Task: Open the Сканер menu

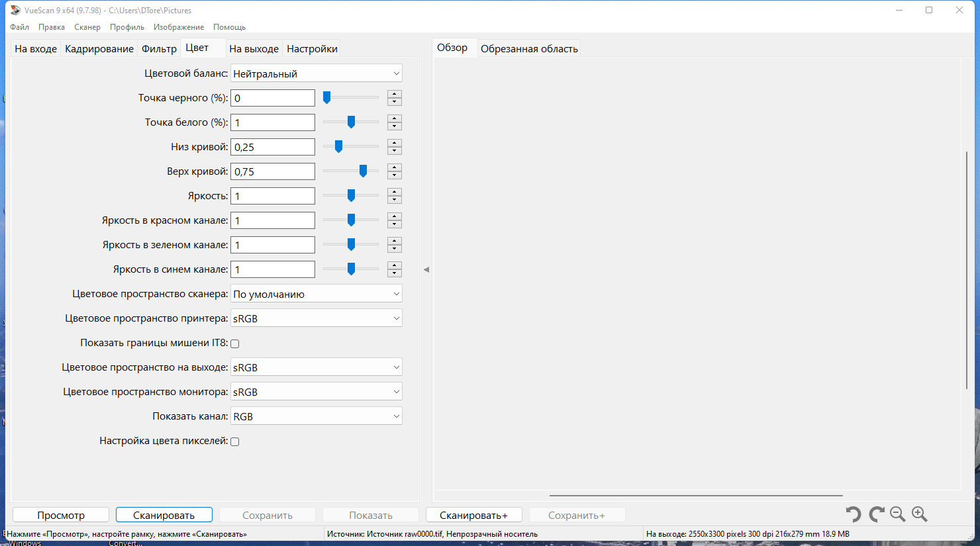Action: pyautogui.click(x=87, y=27)
